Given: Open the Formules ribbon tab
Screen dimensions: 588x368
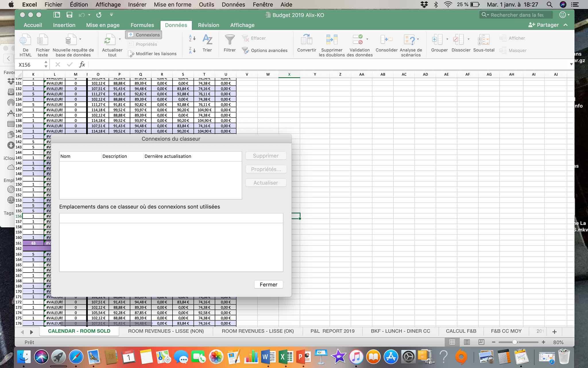Looking at the screenshot, I should click(x=142, y=25).
